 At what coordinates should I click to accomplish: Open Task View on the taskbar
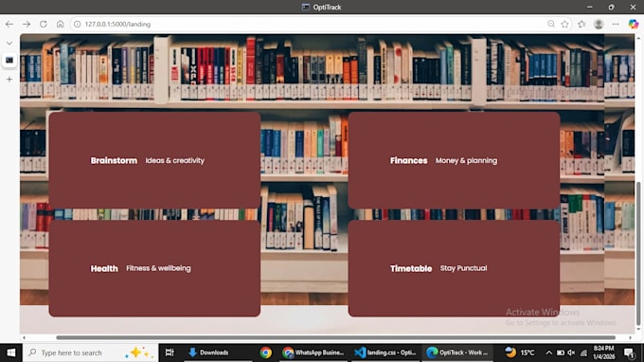click(170, 353)
